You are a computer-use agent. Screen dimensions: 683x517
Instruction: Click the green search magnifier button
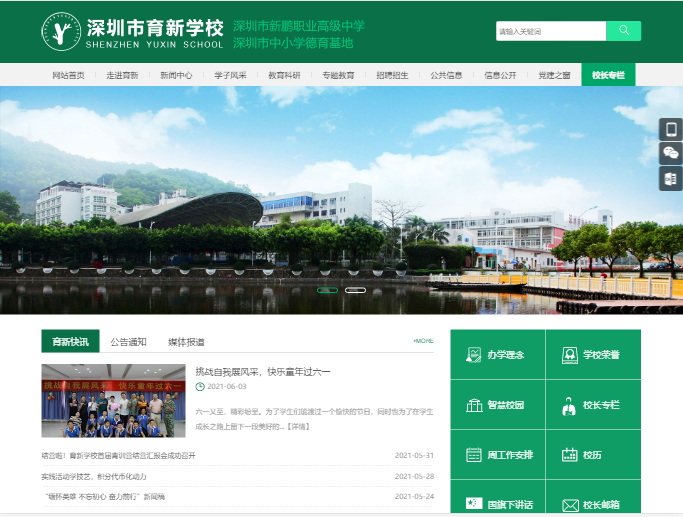pyautogui.click(x=623, y=31)
